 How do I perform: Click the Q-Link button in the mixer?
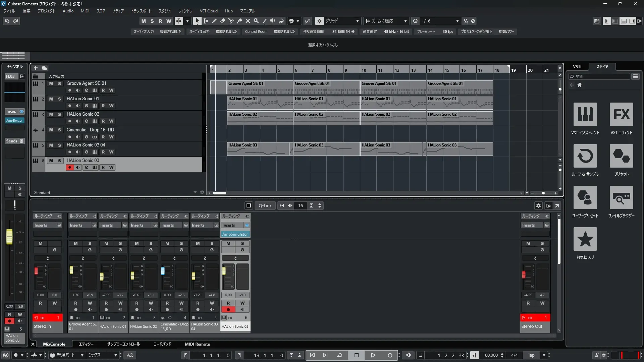(x=265, y=206)
